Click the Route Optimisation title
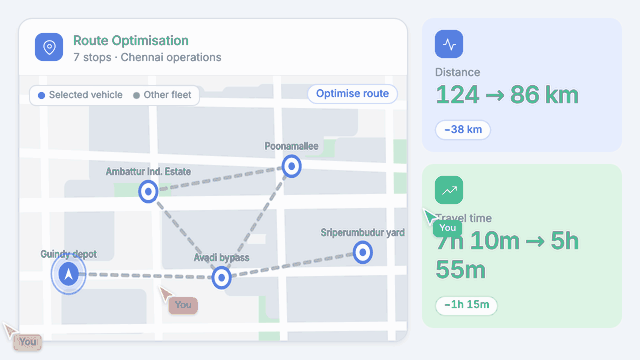Viewport: 640px width, 360px height. click(131, 41)
